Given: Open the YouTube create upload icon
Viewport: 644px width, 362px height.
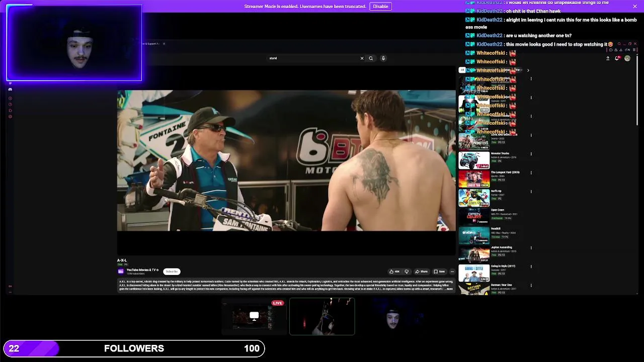Looking at the screenshot, I should click(608, 58).
